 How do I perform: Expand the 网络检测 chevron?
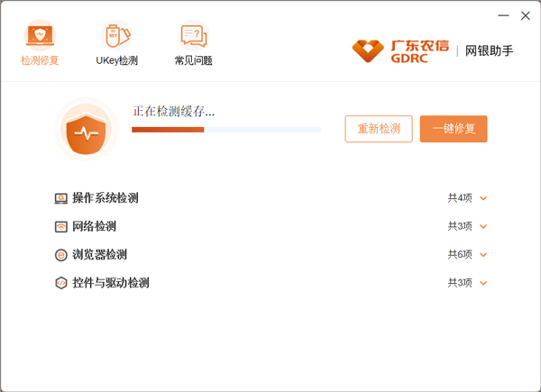(x=483, y=226)
